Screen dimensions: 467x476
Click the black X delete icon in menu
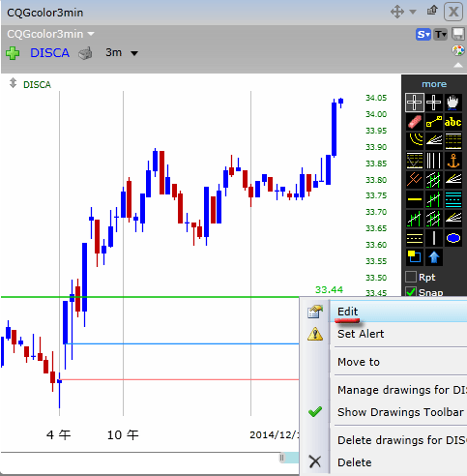[x=315, y=461]
